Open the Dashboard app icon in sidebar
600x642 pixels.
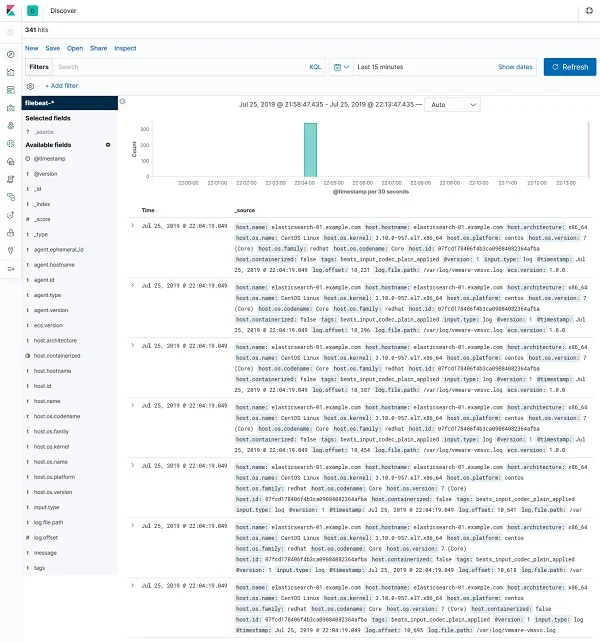tap(11, 90)
